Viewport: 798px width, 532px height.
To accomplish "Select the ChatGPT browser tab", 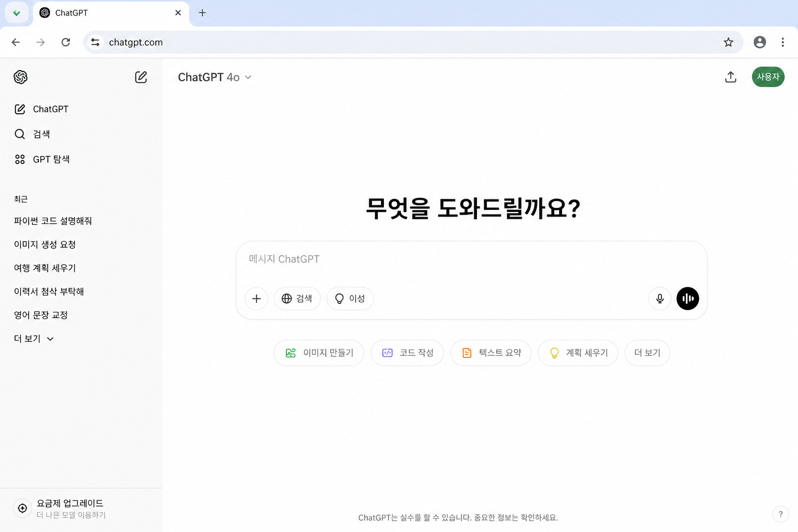I will 111,13.
